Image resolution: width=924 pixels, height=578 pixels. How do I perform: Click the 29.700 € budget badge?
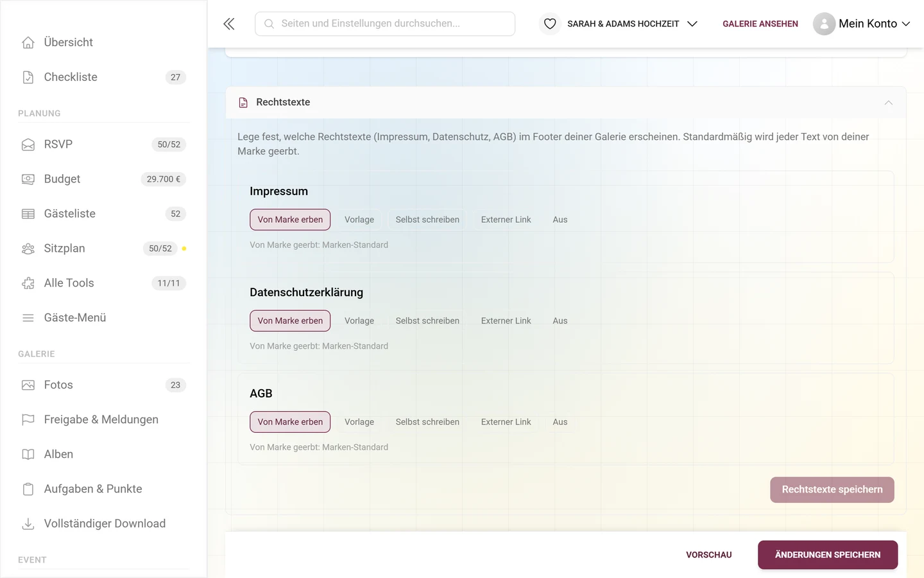tap(163, 179)
